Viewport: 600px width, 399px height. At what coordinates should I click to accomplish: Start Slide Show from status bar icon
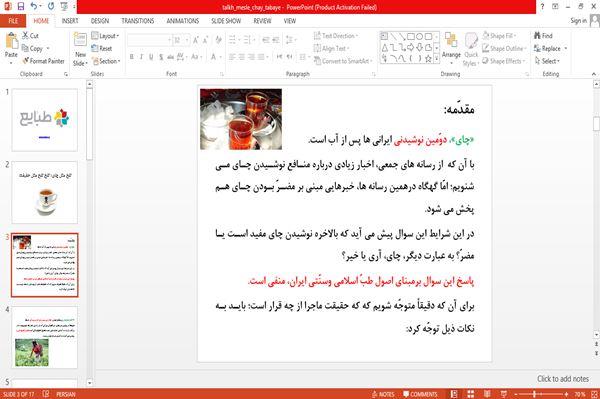[504, 394]
